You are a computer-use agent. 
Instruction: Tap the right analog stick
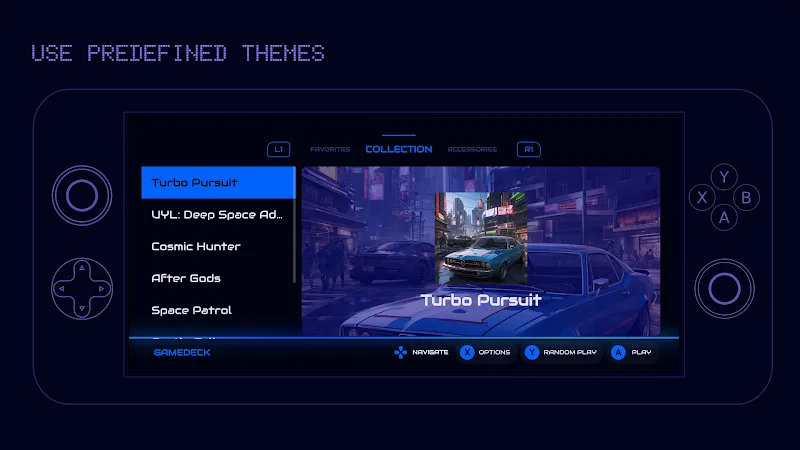pos(724,289)
